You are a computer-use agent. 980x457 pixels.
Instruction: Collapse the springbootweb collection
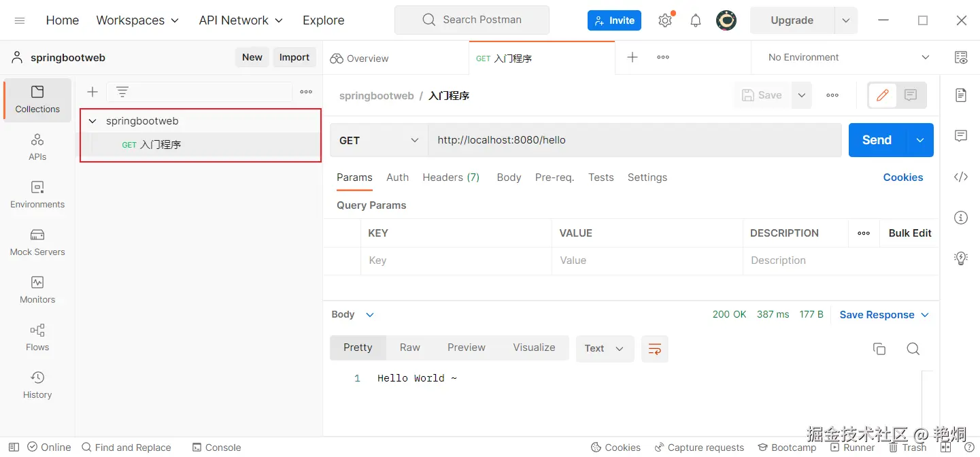coord(93,121)
